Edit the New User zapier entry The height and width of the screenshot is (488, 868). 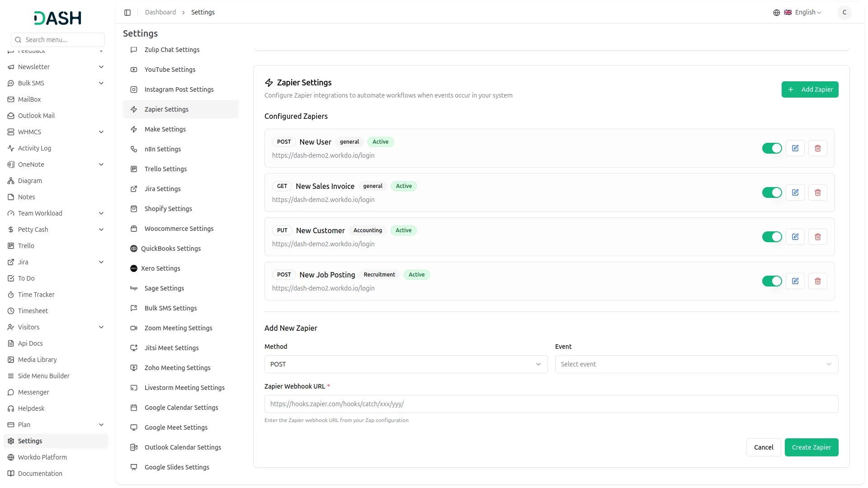[x=795, y=148]
